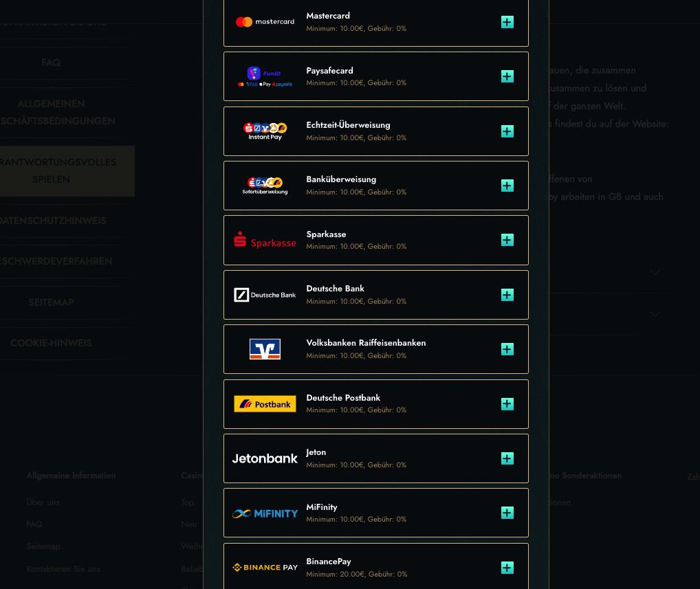This screenshot has width=700, height=589.
Task: Click the red Sparkasse logo
Action: 265,240
